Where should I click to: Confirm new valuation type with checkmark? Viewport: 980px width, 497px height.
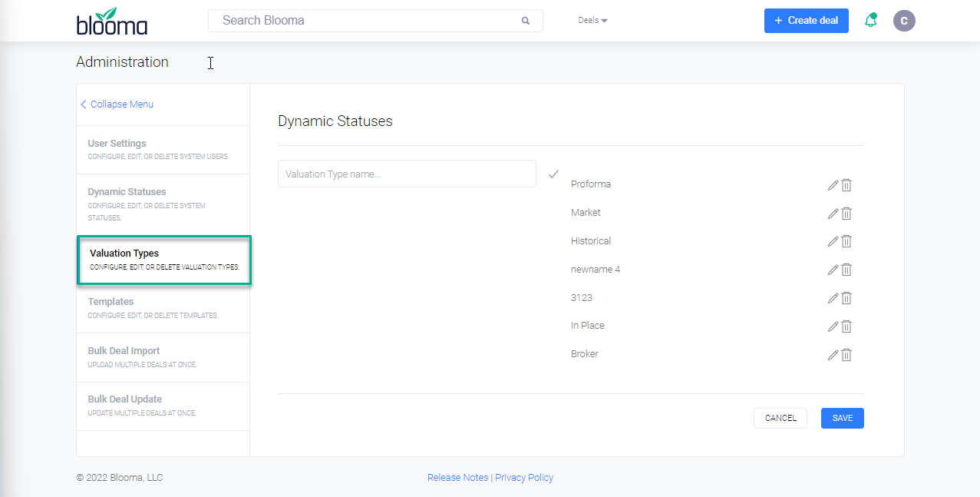(x=553, y=174)
